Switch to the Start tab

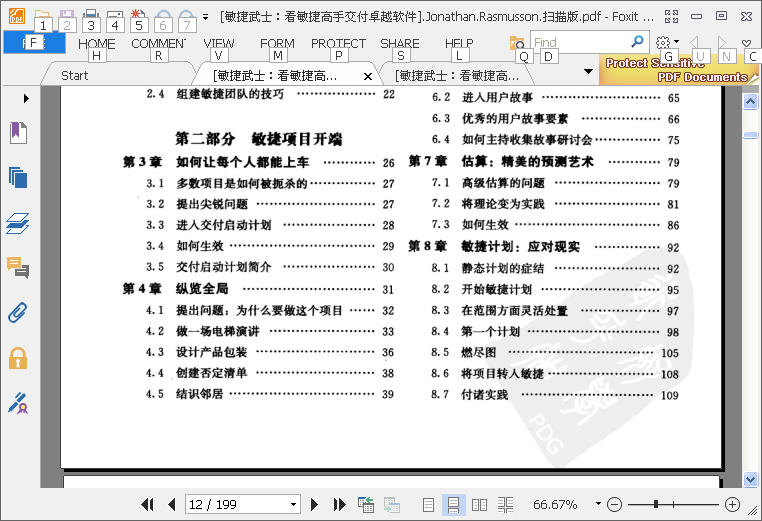pos(75,75)
